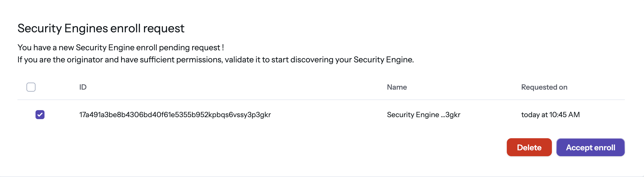Tick the select-all checkbox in table header

pos(31,87)
